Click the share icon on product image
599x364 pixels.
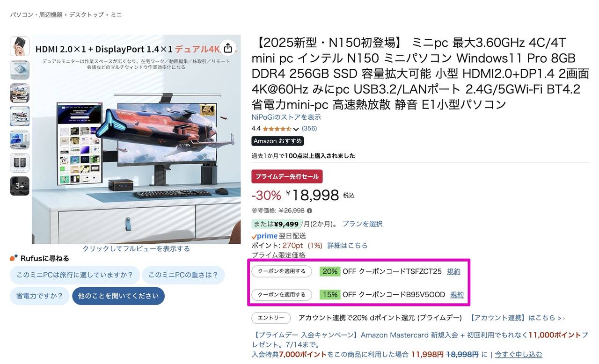coord(228,48)
